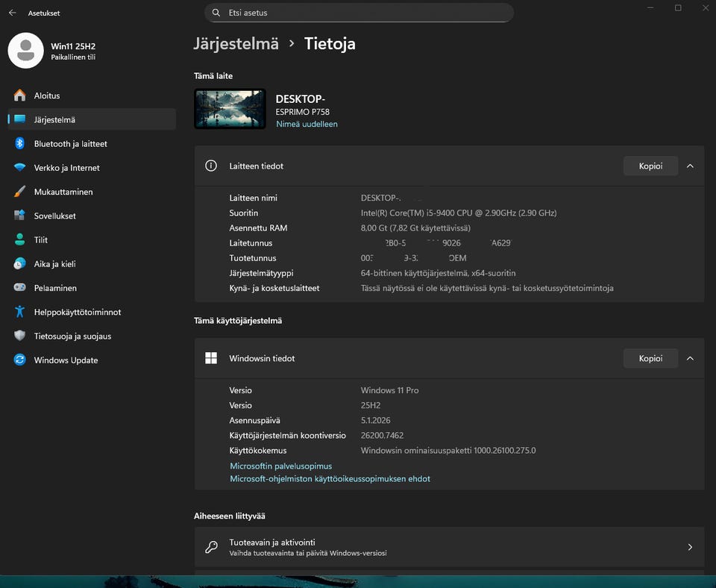Open Bluetooth ja laitteet via its icon
Screen dimensions: 716x588
click(20, 144)
